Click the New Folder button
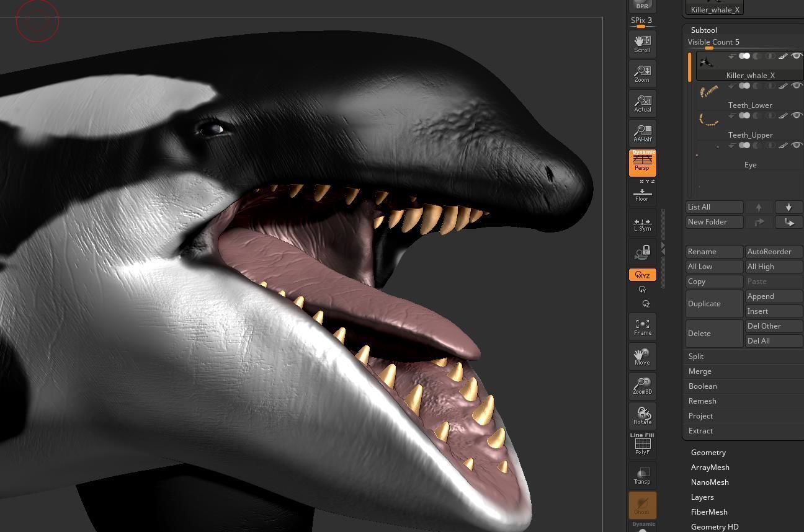 715,222
